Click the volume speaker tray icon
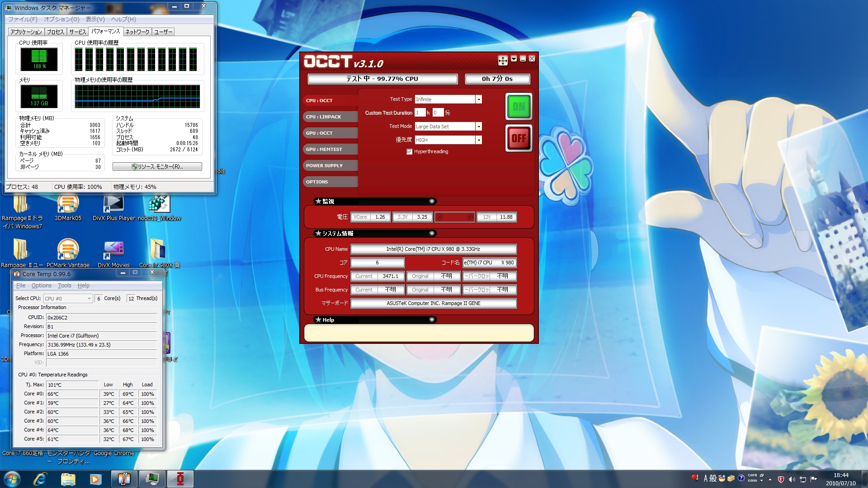 [x=792, y=479]
